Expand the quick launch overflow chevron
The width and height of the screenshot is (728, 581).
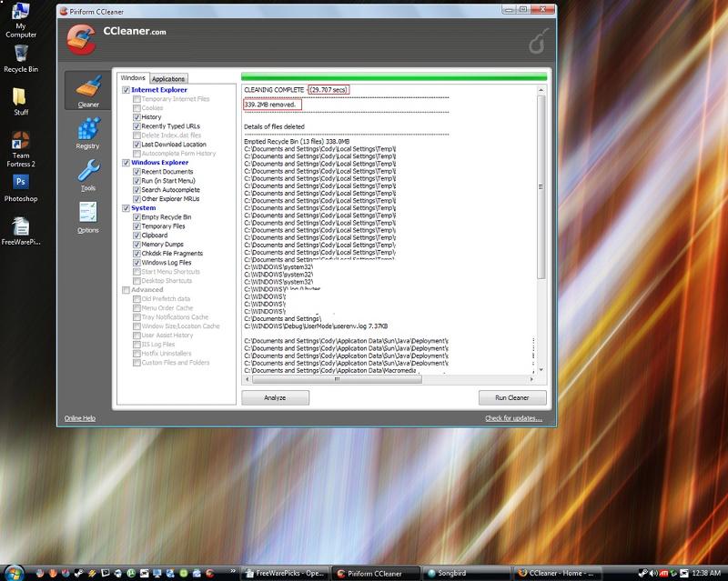coord(233,571)
